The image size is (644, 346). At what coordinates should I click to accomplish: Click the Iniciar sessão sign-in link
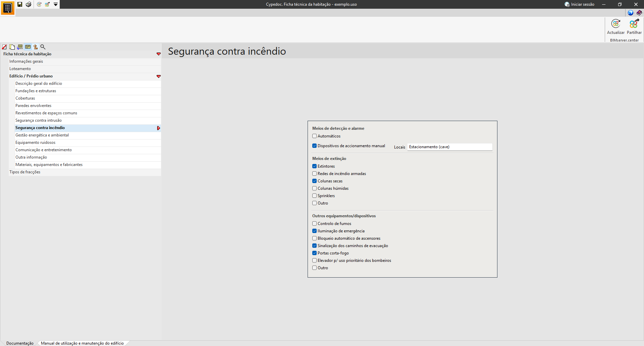pos(583,4)
